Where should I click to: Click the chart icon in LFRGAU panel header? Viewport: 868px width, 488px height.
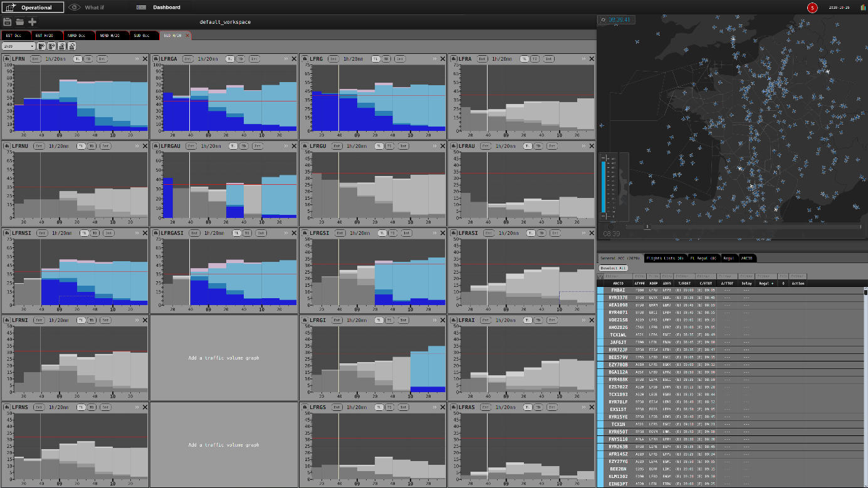click(x=156, y=146)
